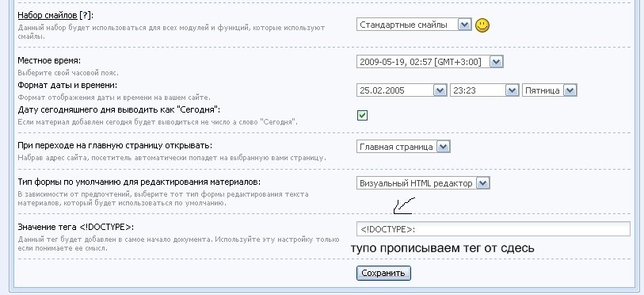Toggle the show date as Сегодня checkbox
This screenshot has height=295, width=644.
[362, 116]
